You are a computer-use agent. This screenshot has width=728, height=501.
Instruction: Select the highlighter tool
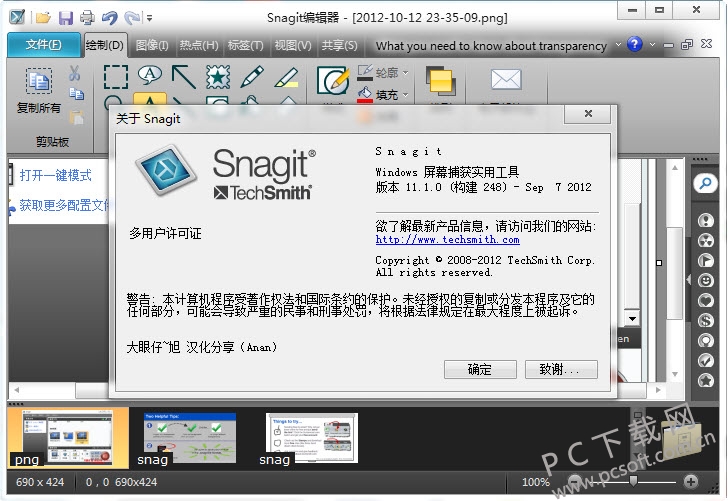pyautogui.click(x=286, y=77)
